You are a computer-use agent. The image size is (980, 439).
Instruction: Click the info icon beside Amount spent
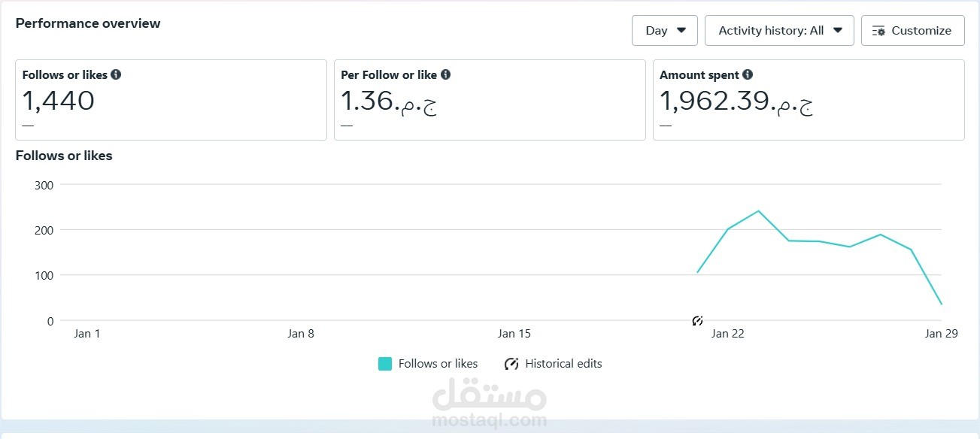tap(748, 74)
